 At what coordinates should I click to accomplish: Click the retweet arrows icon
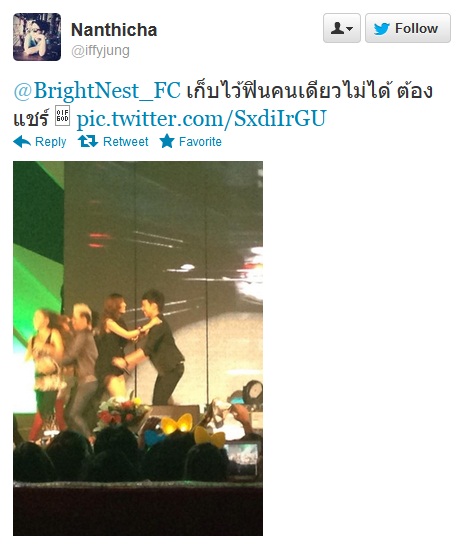coord(88,141)
